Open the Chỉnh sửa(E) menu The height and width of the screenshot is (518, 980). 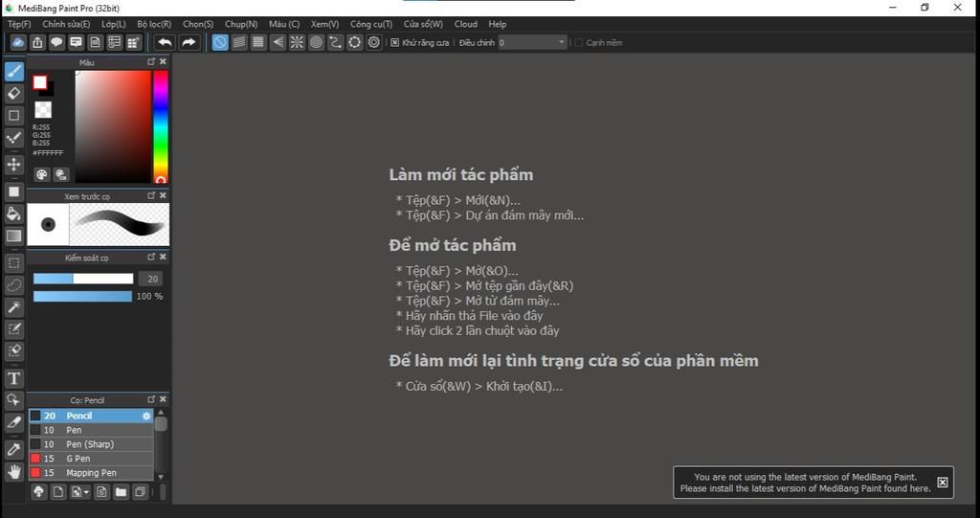coord(66,24)
